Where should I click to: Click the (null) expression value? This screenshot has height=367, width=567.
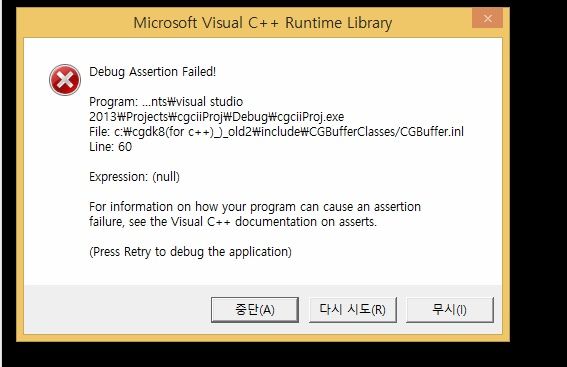tap(166, 177)
